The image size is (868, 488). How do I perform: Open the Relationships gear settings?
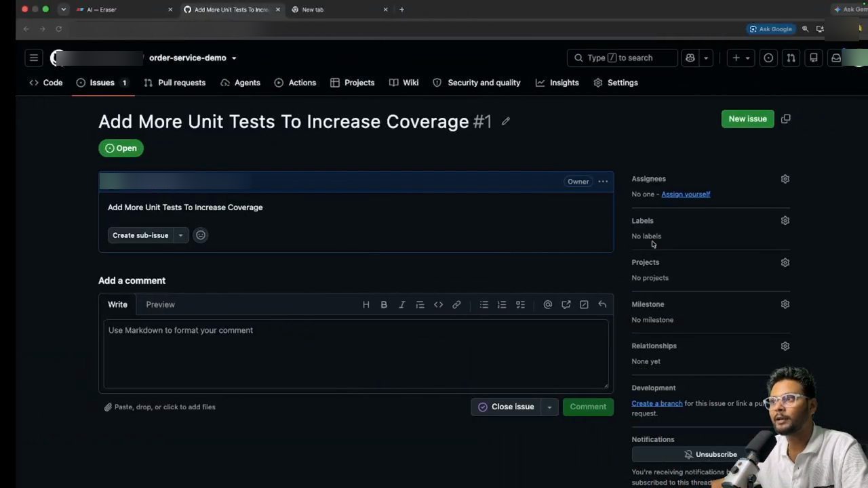pos(785,346)
